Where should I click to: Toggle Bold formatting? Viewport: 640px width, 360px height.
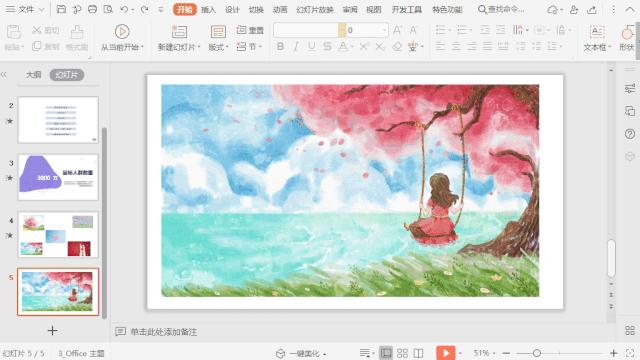click(x=280, y=47)
